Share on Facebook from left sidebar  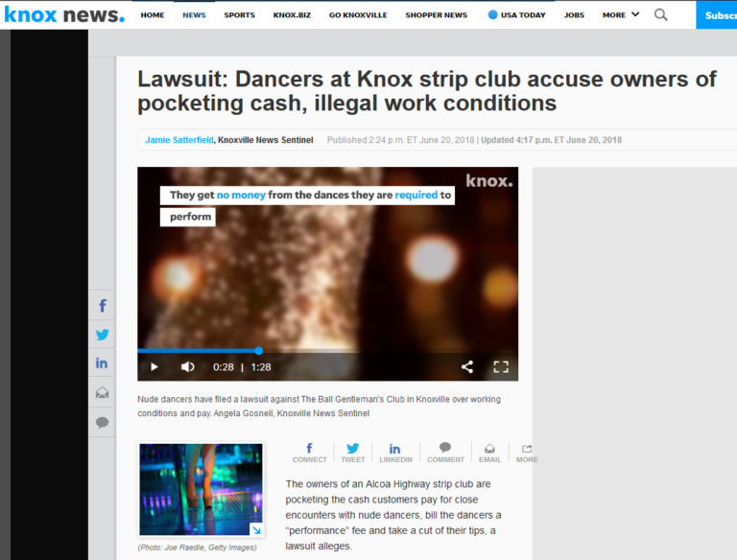tap(102, 306)
